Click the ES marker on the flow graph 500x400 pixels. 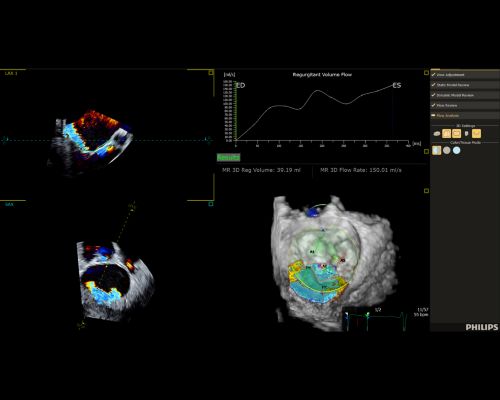397,86
